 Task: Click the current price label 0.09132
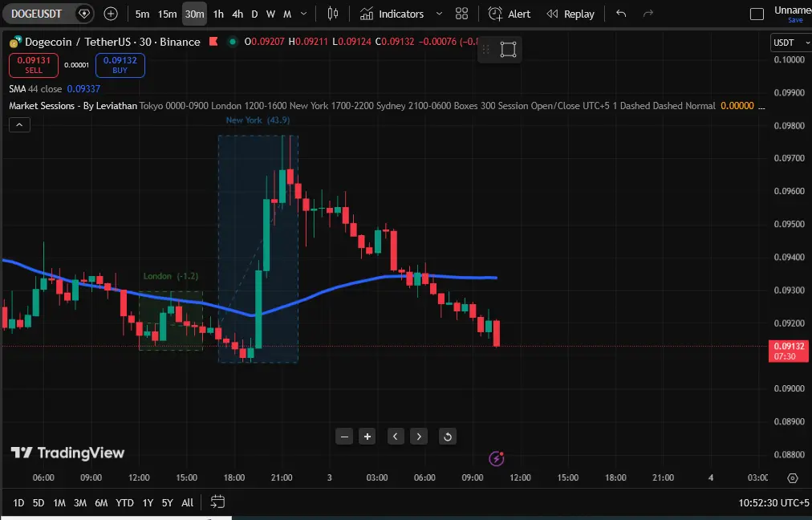coord(788,351)
